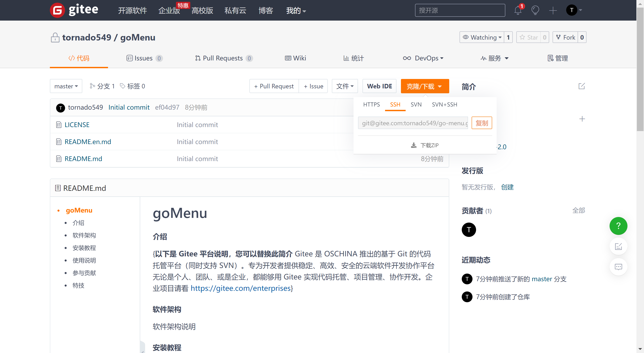Open the Pull Requests tab
The width and height of the screenshot is (644, 353).
[x=224, y=58]
